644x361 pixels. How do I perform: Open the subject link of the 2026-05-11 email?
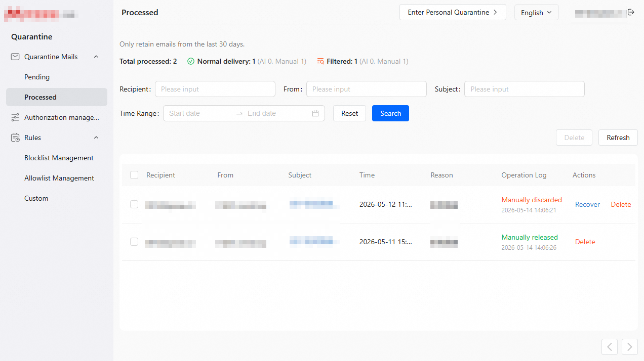pos(314,242)
